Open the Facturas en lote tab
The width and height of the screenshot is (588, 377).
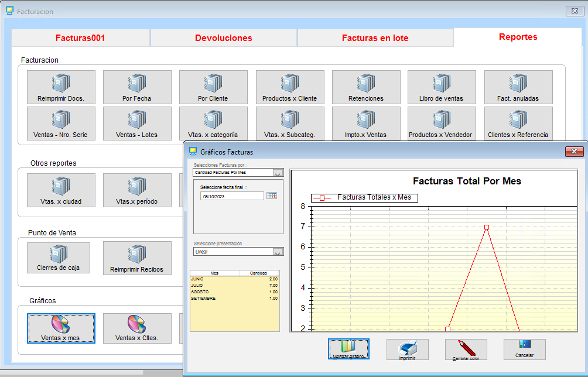click(375, 38)
